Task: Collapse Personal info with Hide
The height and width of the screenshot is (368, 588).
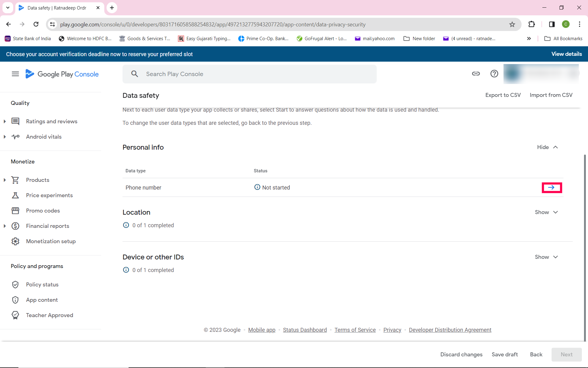Action: [x=547, y=147]
